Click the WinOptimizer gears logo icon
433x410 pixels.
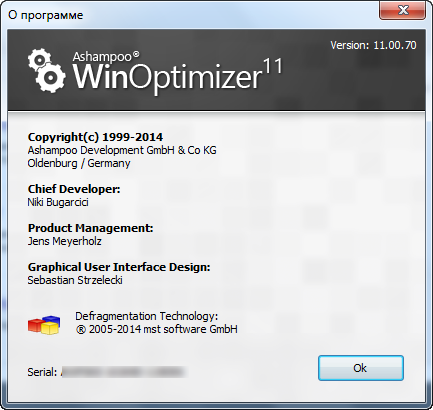click(46, 71)
